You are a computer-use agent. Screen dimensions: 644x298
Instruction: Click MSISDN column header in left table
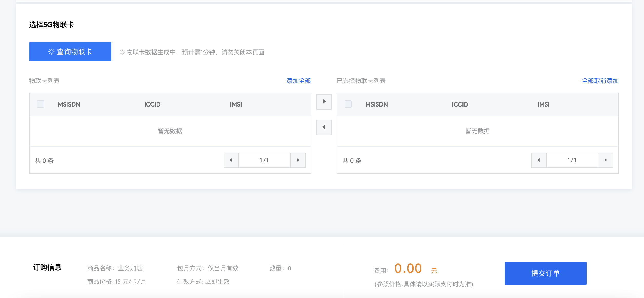pyautogui.click(x=69, y=104)
